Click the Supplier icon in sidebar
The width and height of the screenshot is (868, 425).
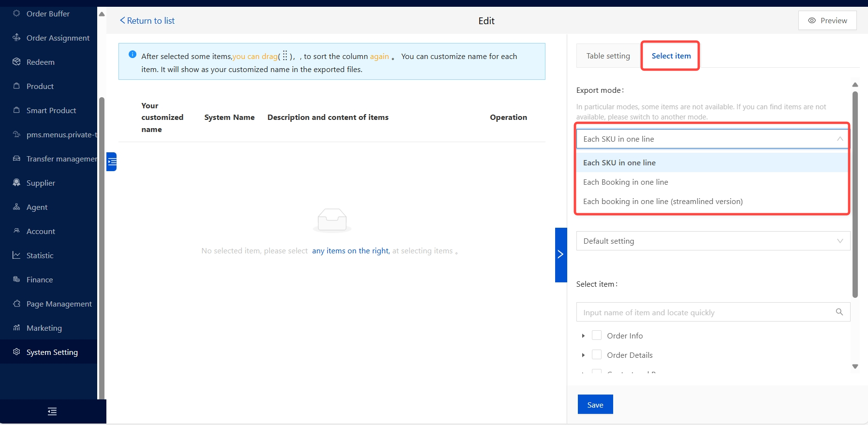(16, 183)
